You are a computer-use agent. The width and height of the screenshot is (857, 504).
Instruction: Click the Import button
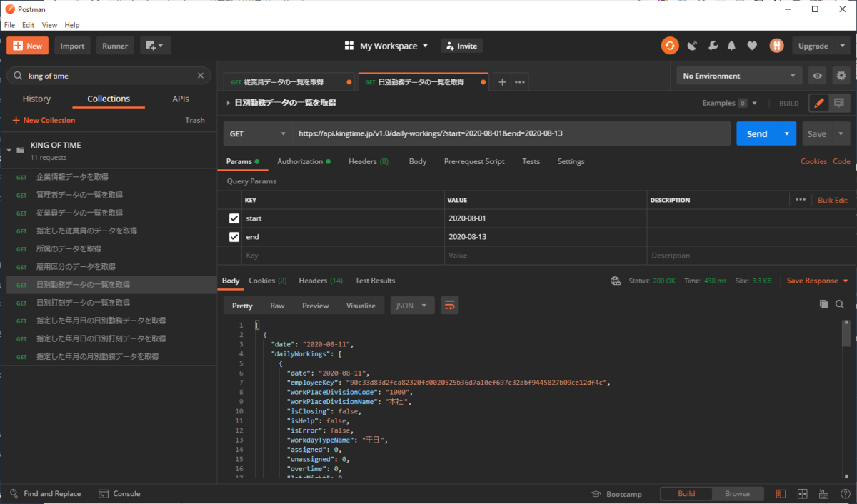(x=72, y=46)
